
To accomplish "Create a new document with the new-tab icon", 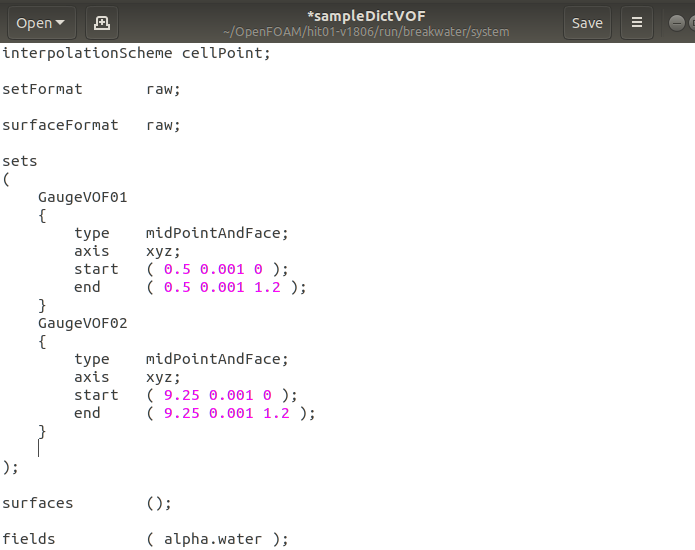I will point(101,22).
